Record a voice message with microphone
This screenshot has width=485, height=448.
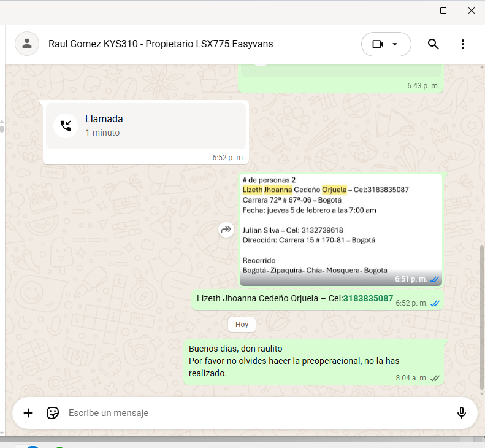[x=462, y=413]
